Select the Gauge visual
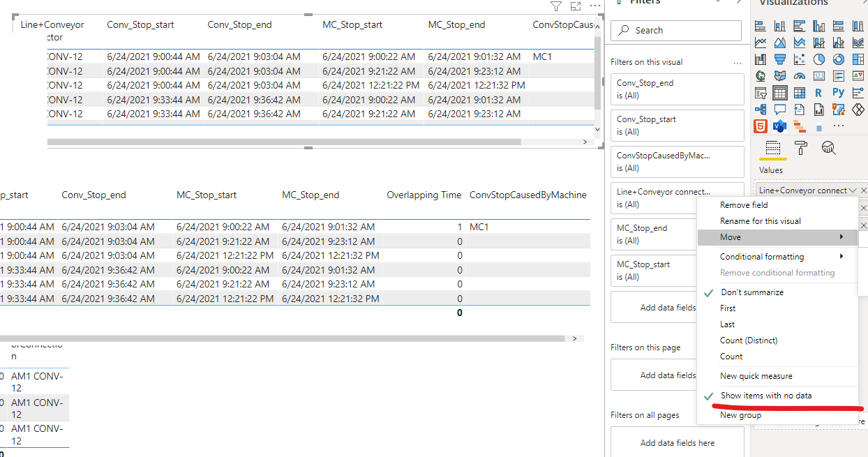 800,76
